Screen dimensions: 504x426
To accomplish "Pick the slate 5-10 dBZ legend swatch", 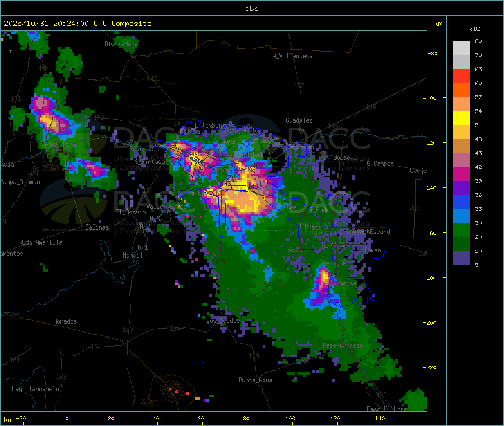I will 461,258.
